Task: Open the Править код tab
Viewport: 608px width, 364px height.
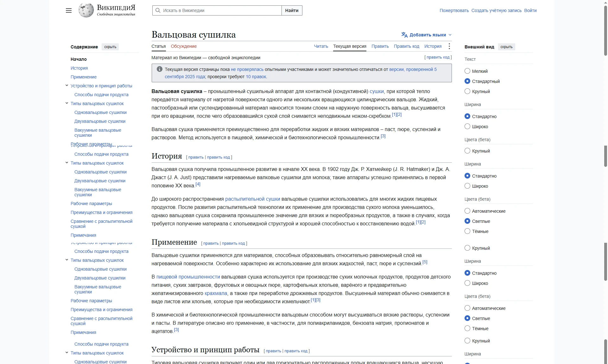Action: point(406,46)
